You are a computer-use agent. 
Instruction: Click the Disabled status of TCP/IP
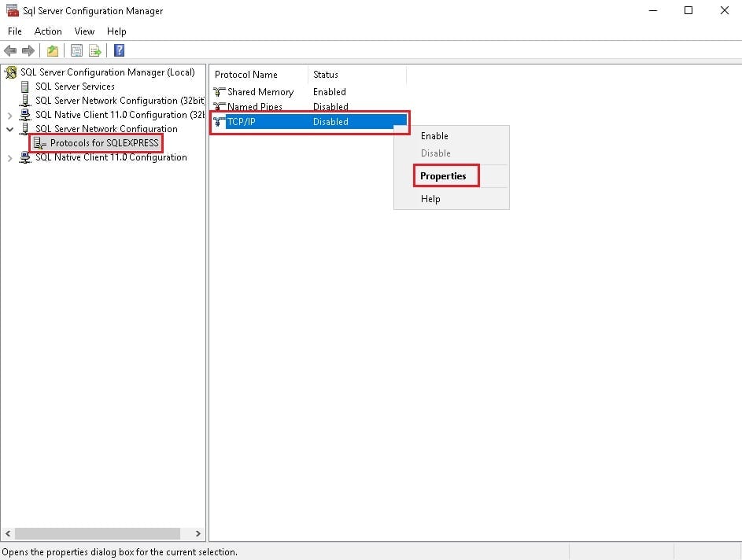click(x=330, y=122)
